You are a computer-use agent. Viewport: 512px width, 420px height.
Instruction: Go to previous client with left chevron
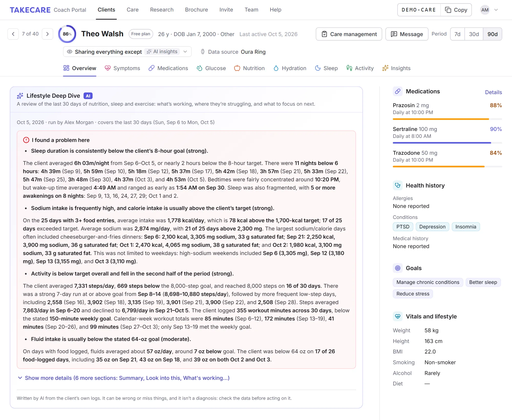click(x=13, y=34)
